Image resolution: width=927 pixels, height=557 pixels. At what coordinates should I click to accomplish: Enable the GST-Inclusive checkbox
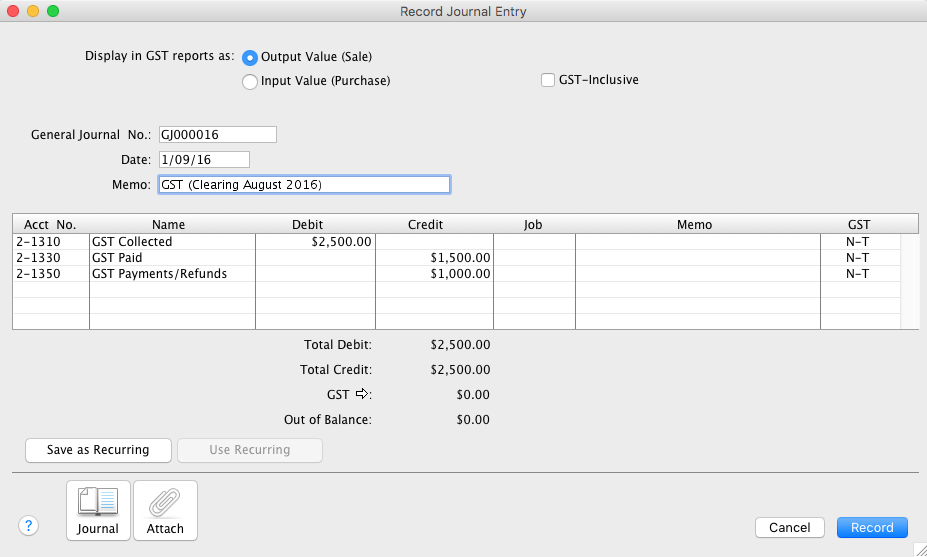click(x=548, y=80)
